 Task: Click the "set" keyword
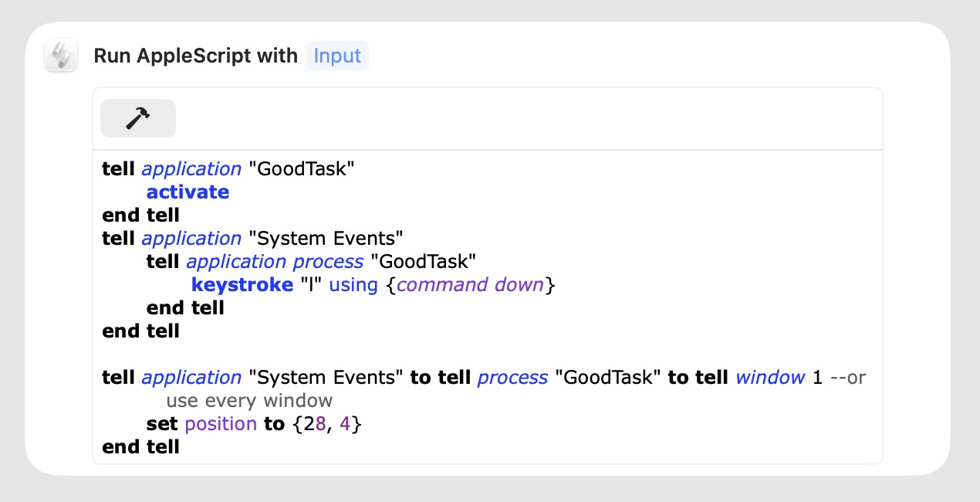tap(162, 424)
